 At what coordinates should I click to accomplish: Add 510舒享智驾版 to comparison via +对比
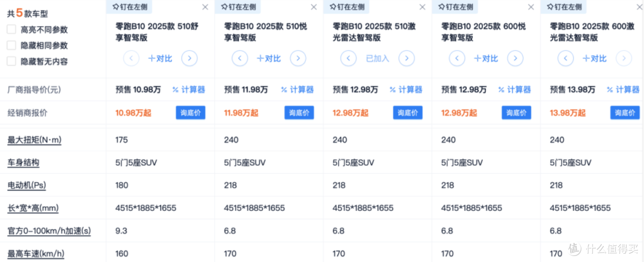(x=160, y=58)
